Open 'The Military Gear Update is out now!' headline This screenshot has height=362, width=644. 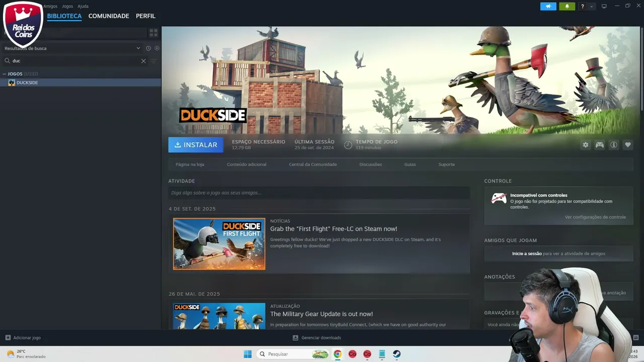coord(321,314)
